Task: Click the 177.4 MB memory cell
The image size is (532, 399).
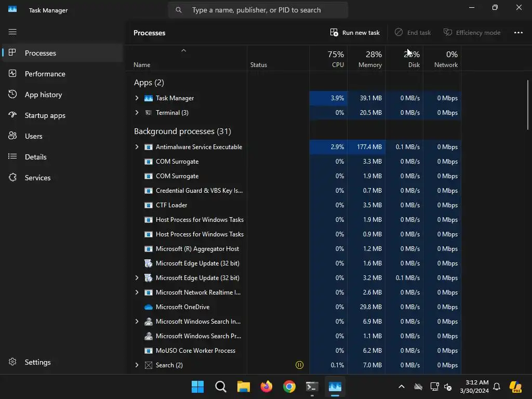Action: click(366, 147)
